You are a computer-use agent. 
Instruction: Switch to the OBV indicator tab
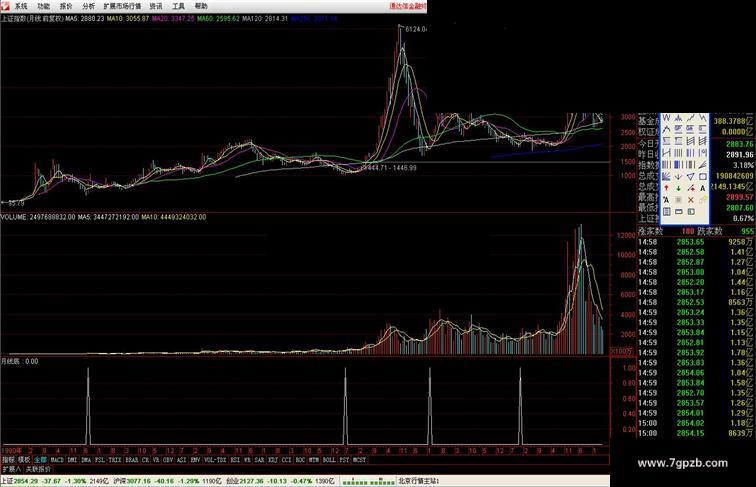click(x=168, y=460)
